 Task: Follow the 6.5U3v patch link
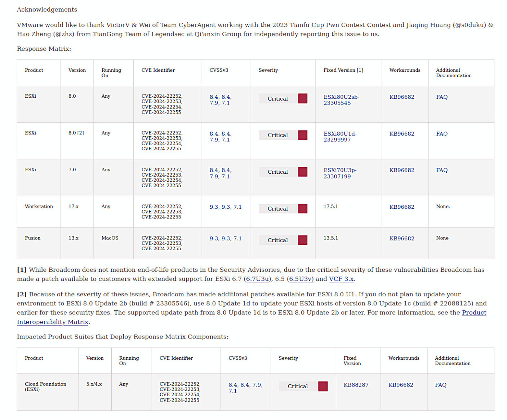tap(301, 279)
